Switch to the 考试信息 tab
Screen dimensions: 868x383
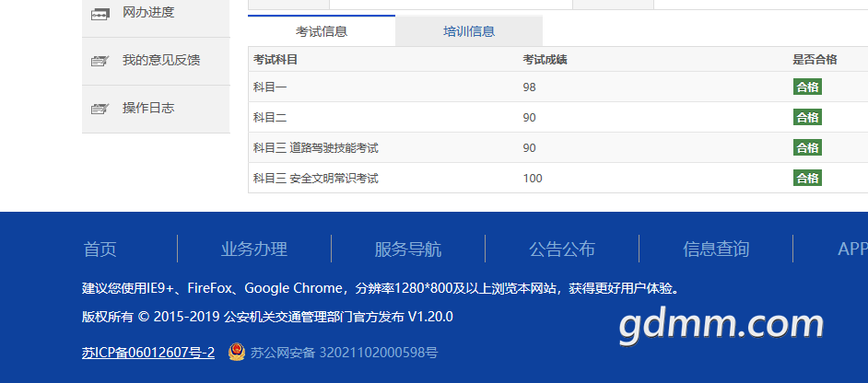pyautogui.click(x=322, y=31)
